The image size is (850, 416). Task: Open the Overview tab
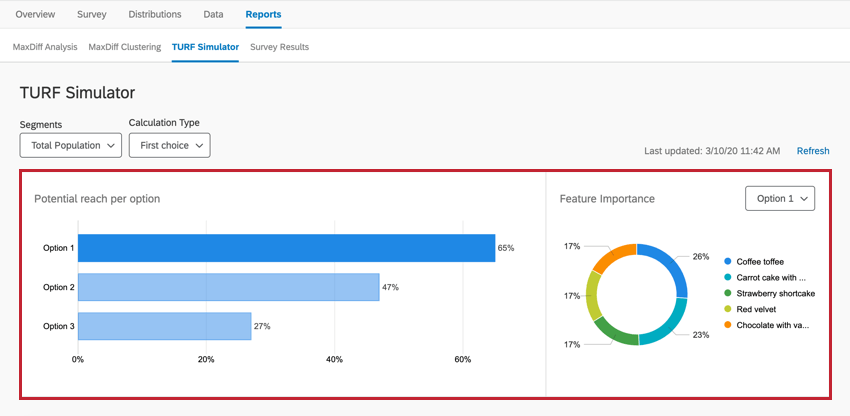tap(36, 15)
